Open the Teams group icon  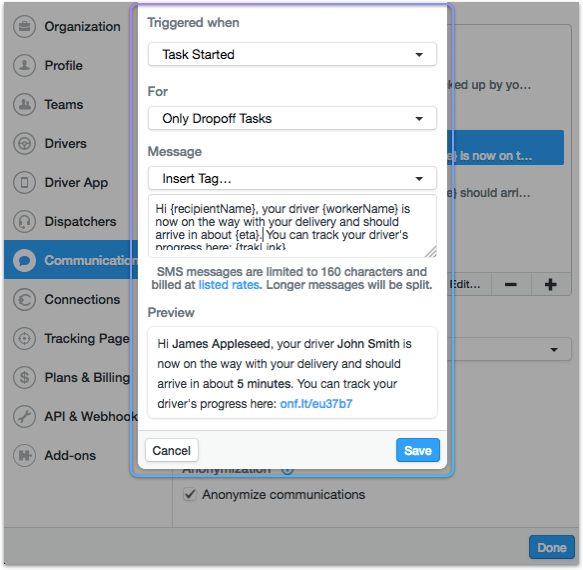(x=25, y=104)
